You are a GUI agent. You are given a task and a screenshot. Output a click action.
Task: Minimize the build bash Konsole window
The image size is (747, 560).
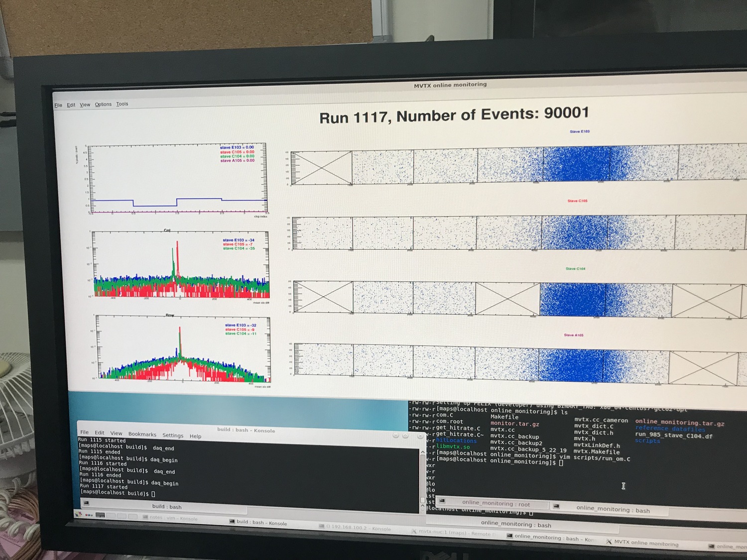click(396, 436)
